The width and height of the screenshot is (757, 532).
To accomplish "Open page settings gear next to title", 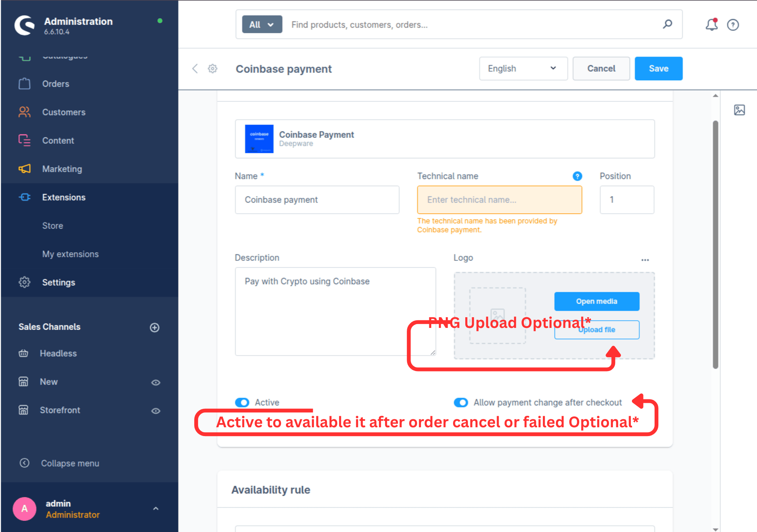I will coord(213,69).
